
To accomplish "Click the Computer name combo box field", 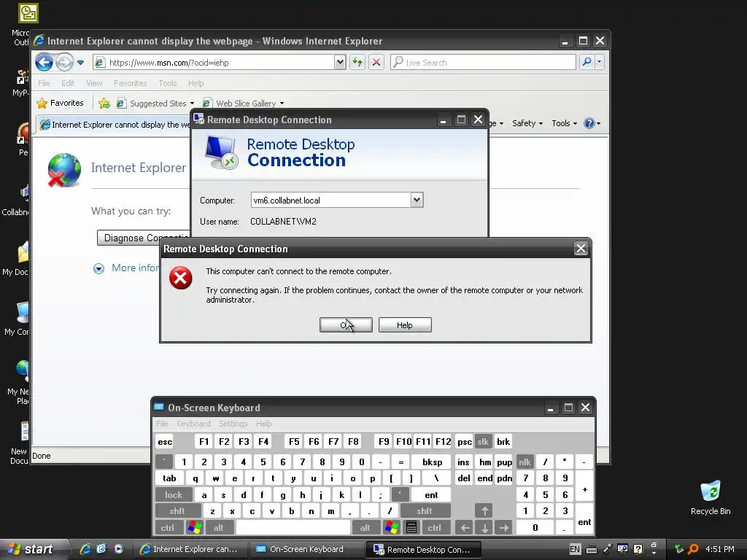I will [330, 200].
